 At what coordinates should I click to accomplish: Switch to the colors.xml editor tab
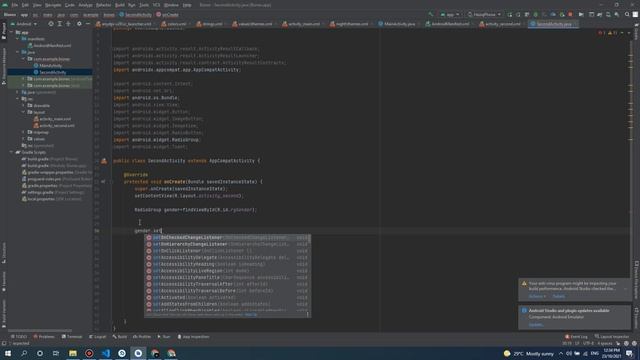pyautogui.click(x=174, y=24)
